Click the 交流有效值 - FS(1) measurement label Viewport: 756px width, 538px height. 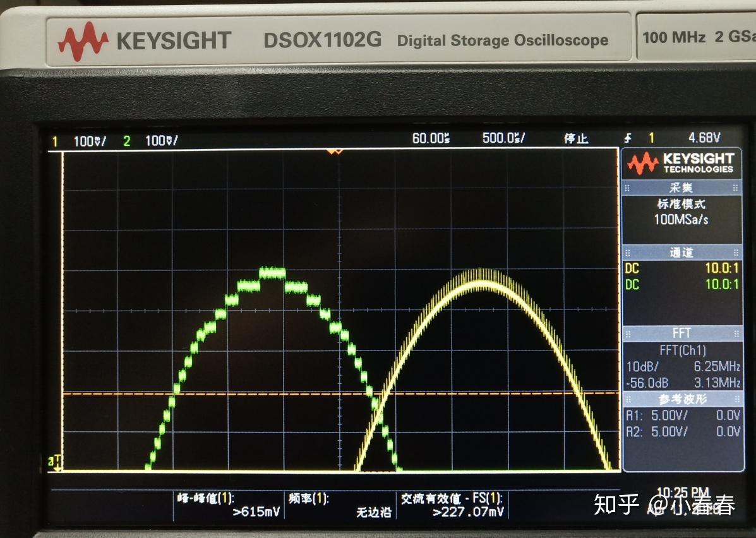[x=452, y=498]
